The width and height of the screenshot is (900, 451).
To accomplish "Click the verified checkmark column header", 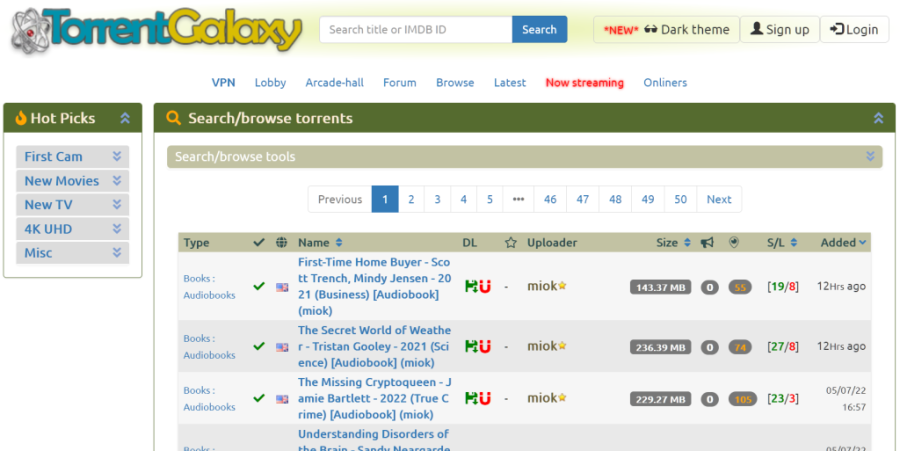I will click(259, 243).
